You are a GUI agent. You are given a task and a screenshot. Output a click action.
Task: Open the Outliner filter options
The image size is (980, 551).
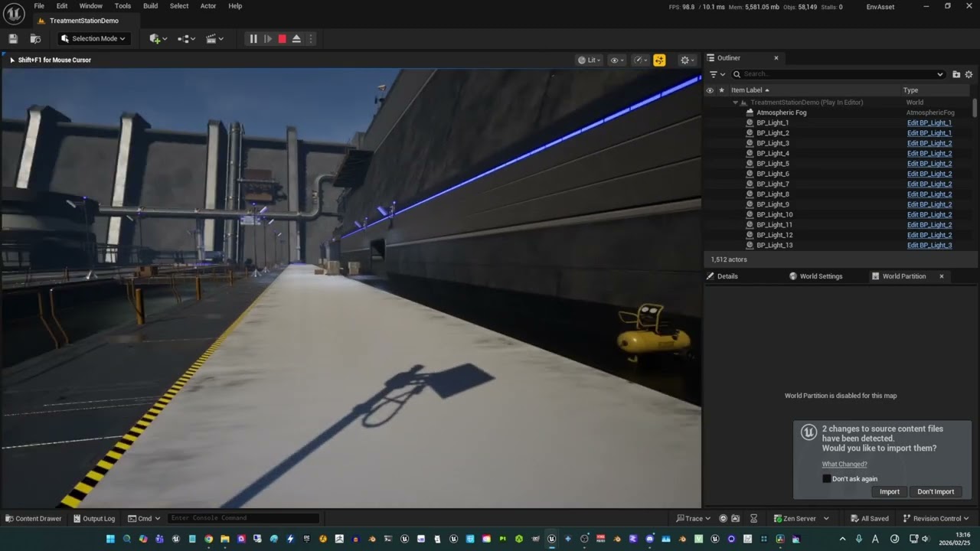tap(717, 74)
